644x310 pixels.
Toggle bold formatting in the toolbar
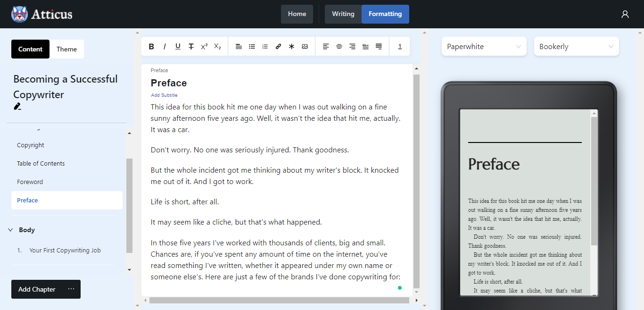[151, 46]
